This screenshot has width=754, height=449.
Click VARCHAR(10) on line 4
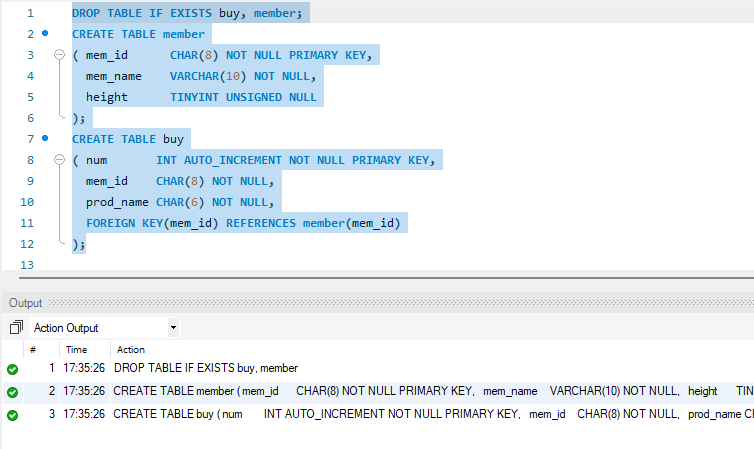208,76
